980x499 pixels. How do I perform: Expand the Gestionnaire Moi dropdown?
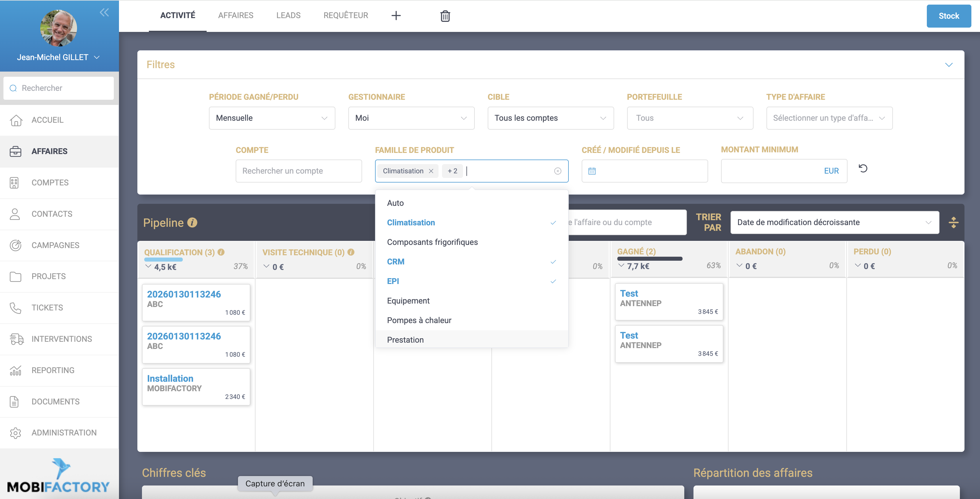tap(411, 118)
